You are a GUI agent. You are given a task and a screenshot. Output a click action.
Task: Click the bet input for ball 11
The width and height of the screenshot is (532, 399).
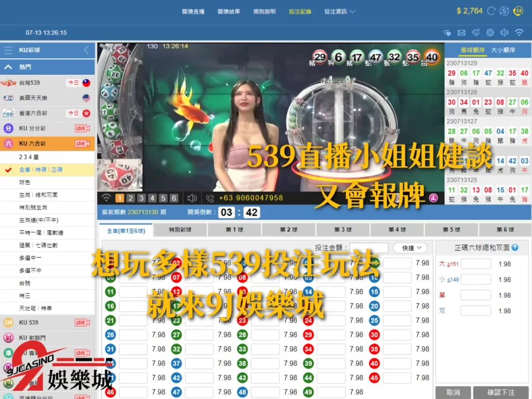(133, 292)
